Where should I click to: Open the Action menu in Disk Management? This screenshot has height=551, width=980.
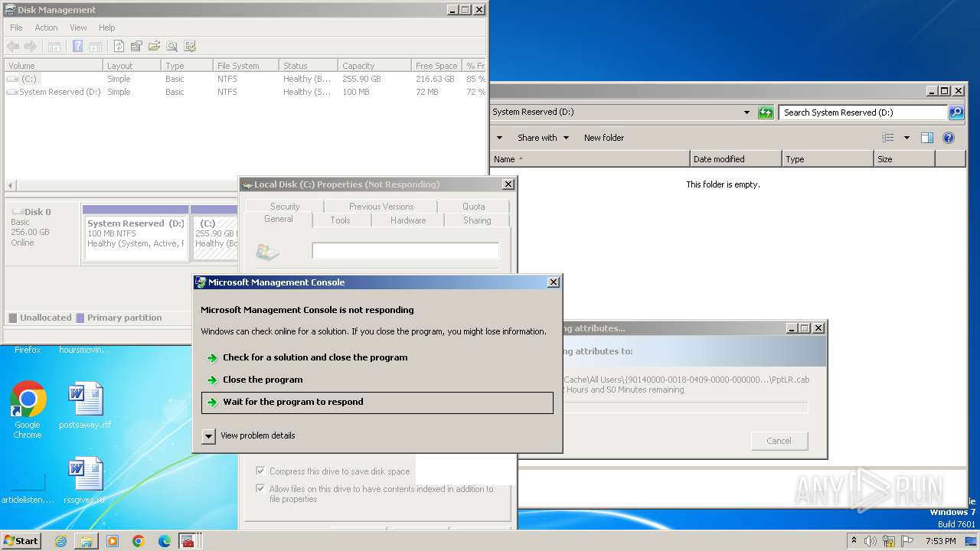click(x=46, y=28)
